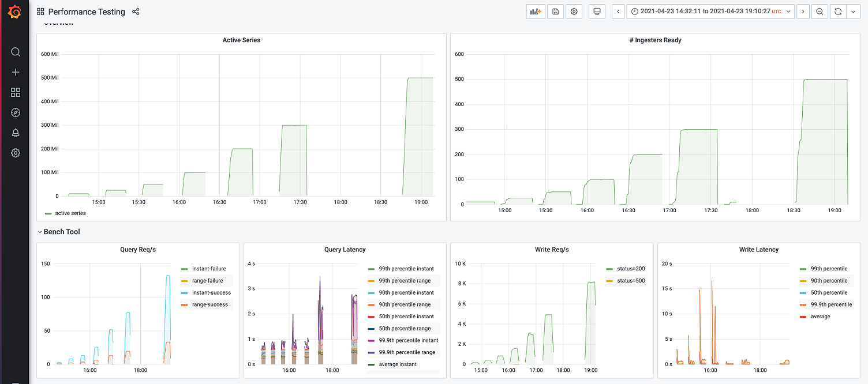Image resolution: width=868 pixels, height=384 pixels.
Task: Open the Grafana search panel
Action: [15, 52]
